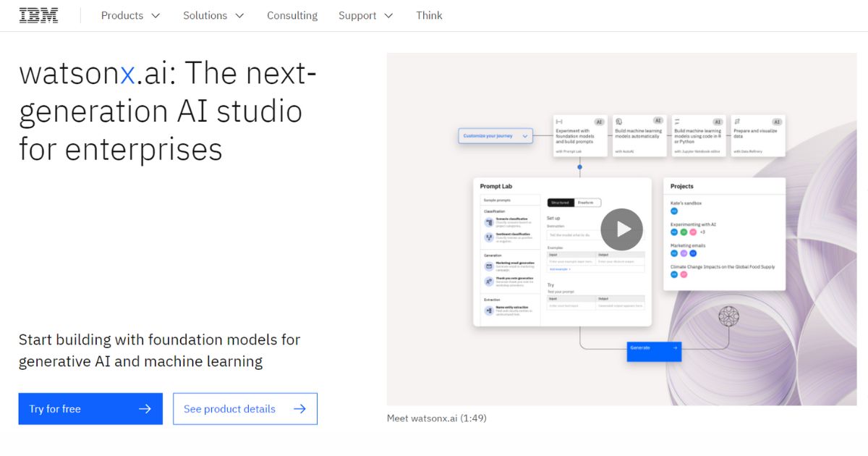
Task: Click the Prompt Lab icon on the foundation models card
Action: [x=558, y=121]
